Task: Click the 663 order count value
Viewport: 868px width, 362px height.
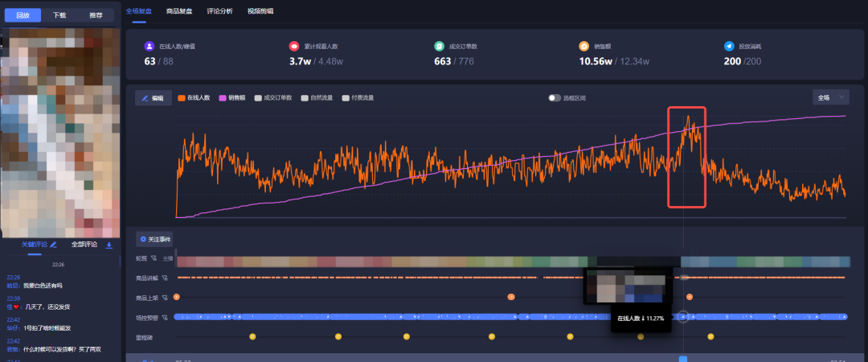Action: pos(442,61)
